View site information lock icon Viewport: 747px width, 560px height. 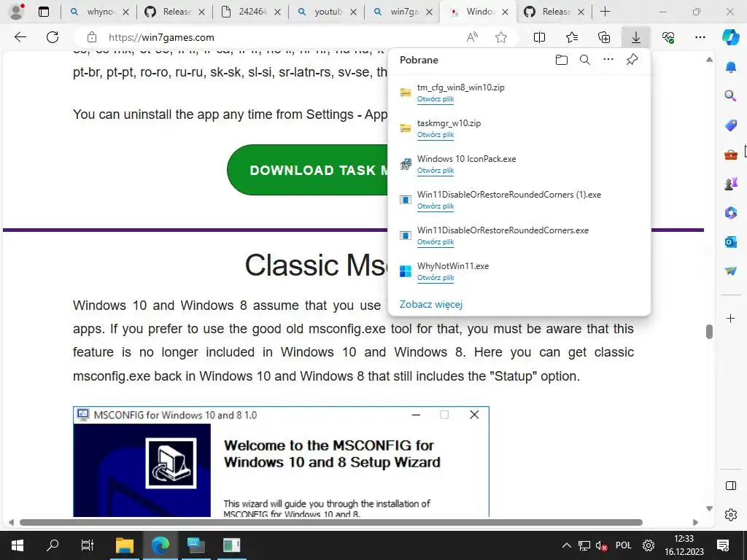point(91,37)
